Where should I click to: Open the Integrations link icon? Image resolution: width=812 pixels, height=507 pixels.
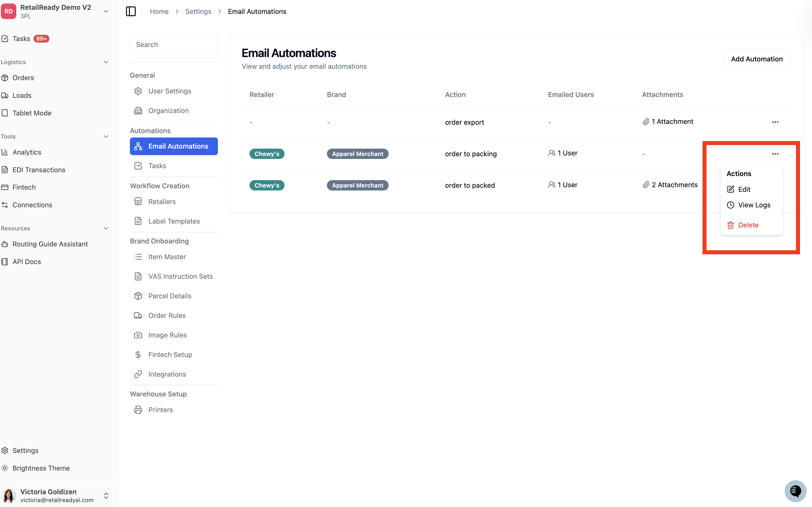pyautogui.click(x=138, y=374)
